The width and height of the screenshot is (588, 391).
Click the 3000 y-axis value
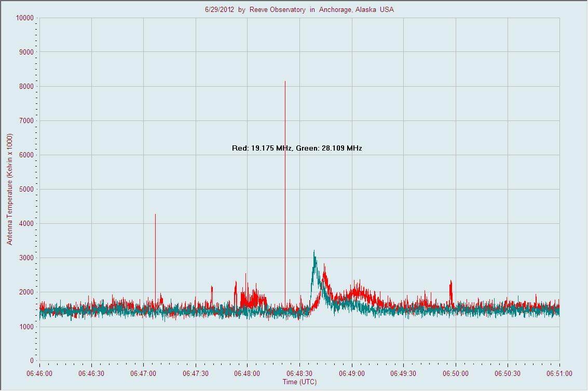coord(26,258)
